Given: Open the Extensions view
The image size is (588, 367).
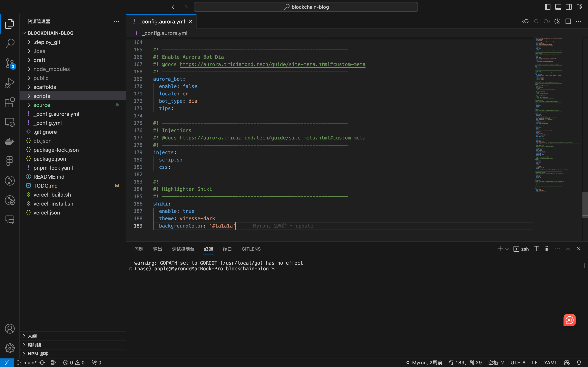Looking at the screenshot, I should 10,102.
